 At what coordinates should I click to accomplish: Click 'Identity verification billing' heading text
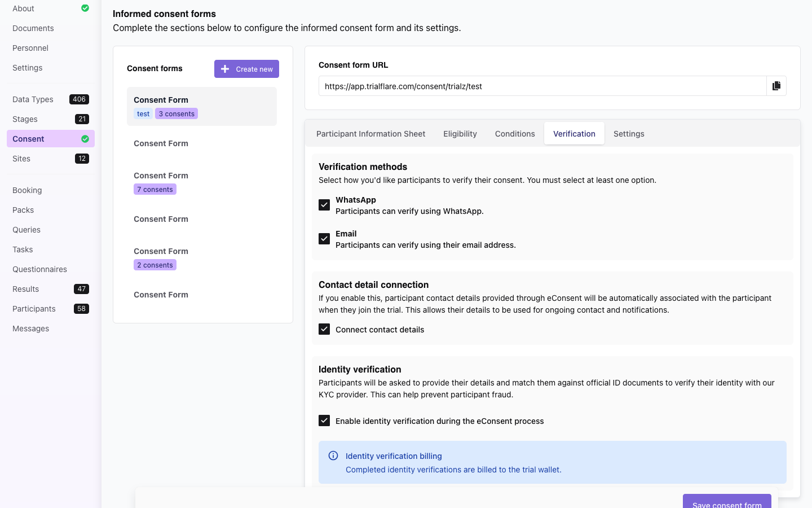coord(394,456)
